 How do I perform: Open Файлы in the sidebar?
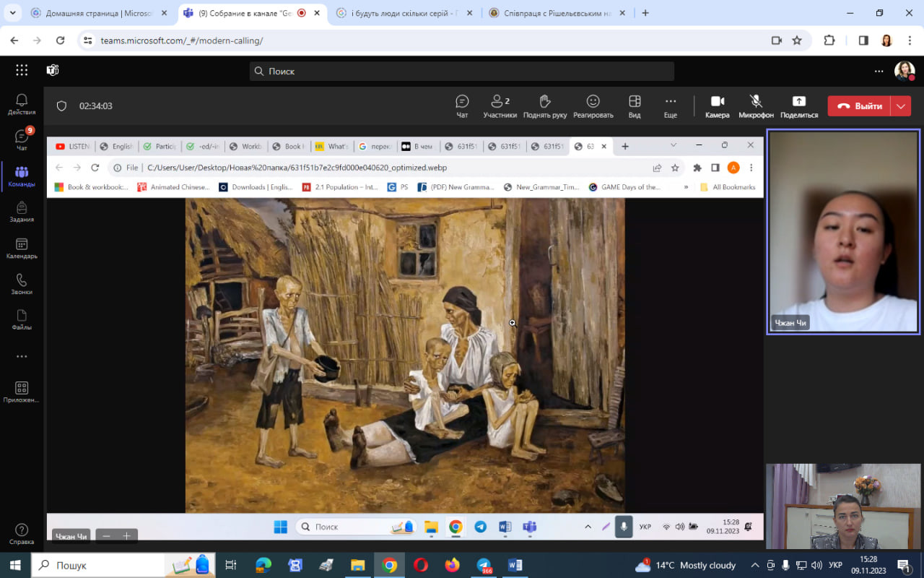[x=22, y=320]
